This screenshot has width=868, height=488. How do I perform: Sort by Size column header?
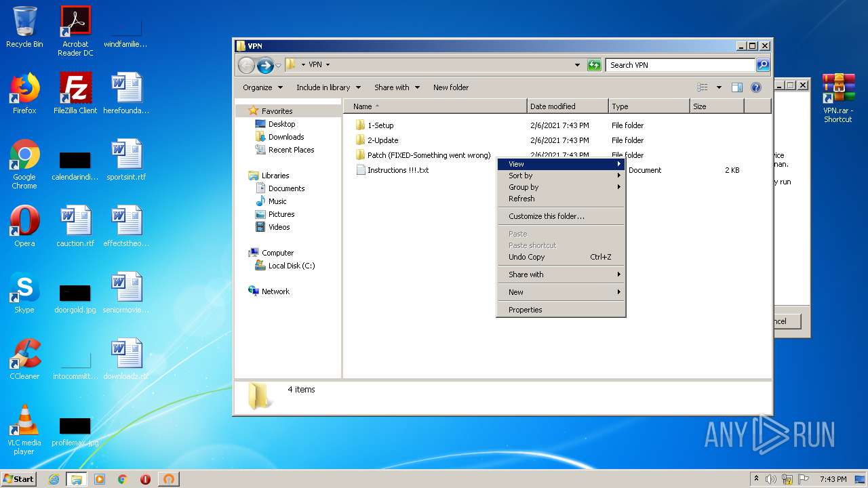[717, 106]
